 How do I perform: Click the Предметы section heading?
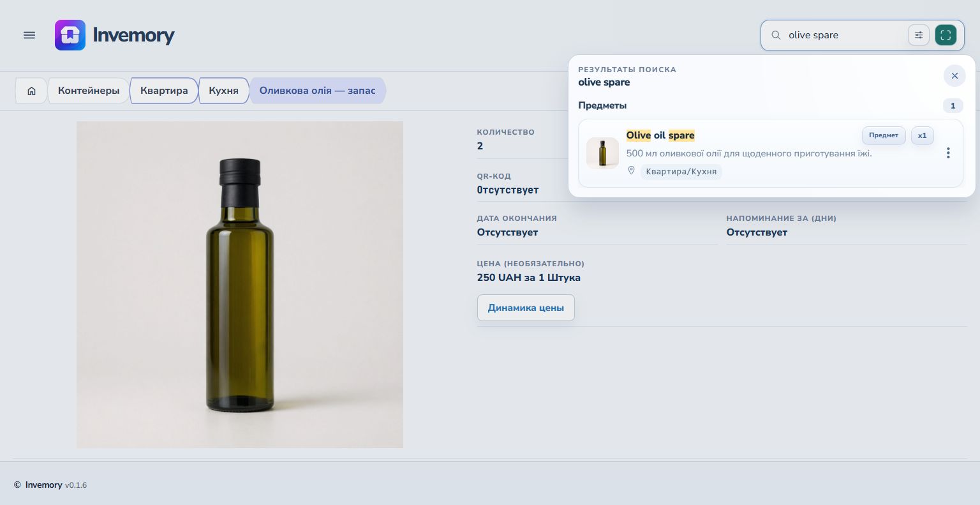point(602,106)
